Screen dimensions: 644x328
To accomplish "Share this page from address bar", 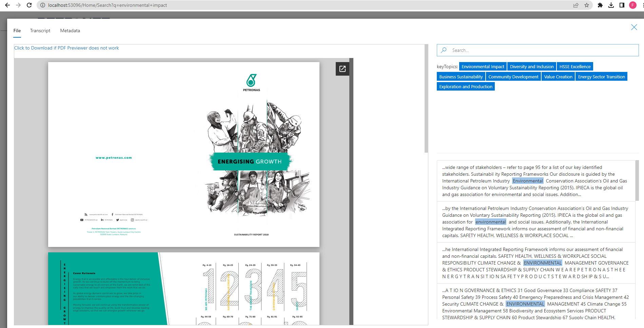I will pos(576,5).
